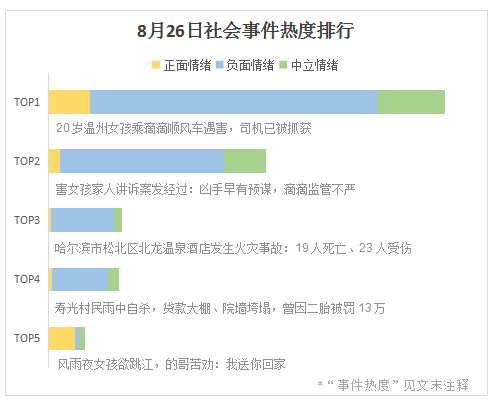Select the TOP5 axis label
492x401 pixels.
point(27,338)
